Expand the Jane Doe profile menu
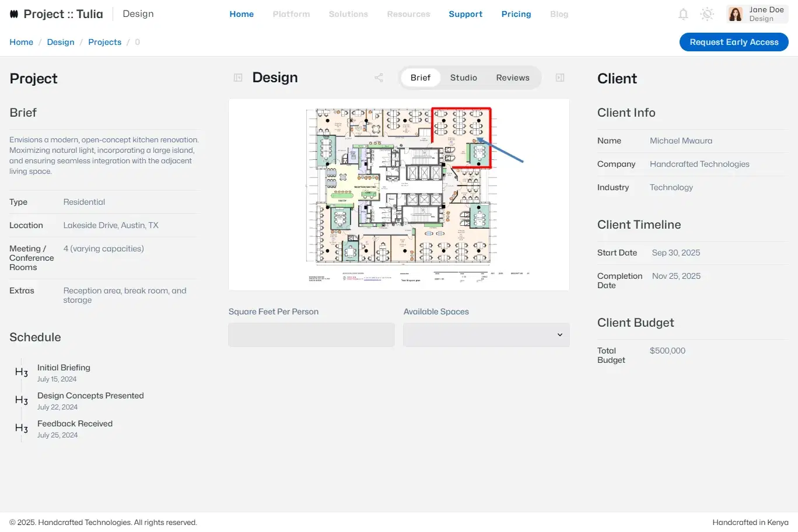Image resolution: width=798 pixels, height=532 pixels. [x=757, y=13]
